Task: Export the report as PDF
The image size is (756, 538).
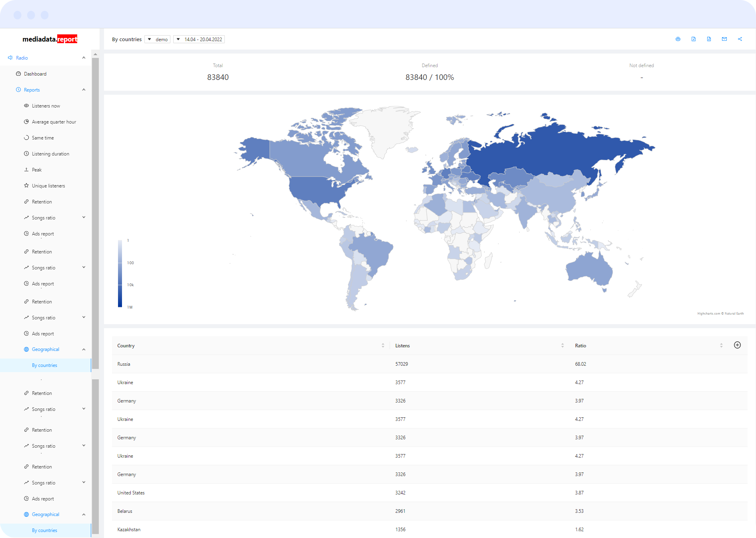Action: 694,39
